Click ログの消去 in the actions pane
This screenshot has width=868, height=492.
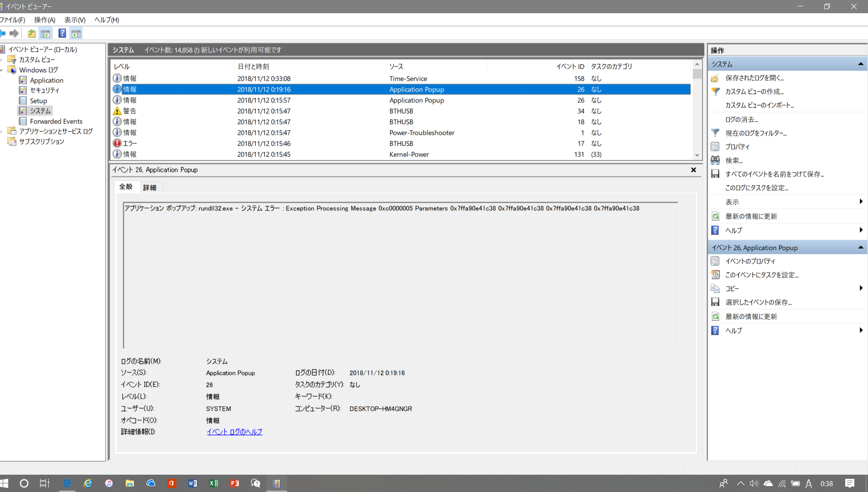point(741,119)
